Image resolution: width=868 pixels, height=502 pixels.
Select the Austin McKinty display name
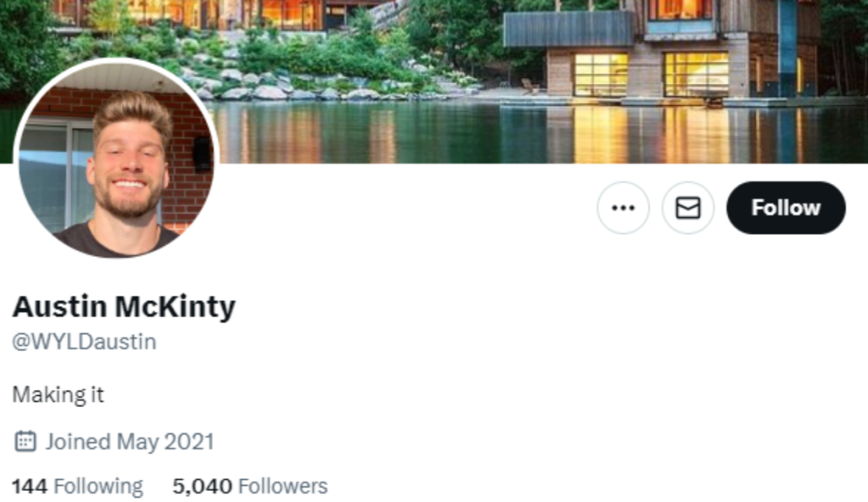(124, 307)
